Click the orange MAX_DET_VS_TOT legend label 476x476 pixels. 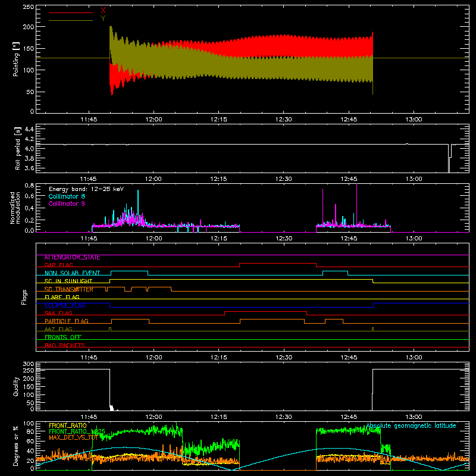tap(73, 437)
